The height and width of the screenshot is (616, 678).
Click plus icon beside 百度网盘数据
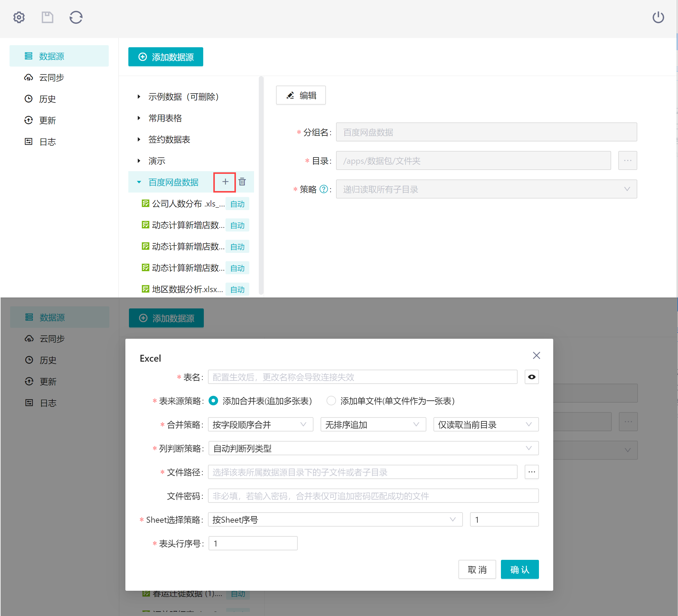coord(225,182)
